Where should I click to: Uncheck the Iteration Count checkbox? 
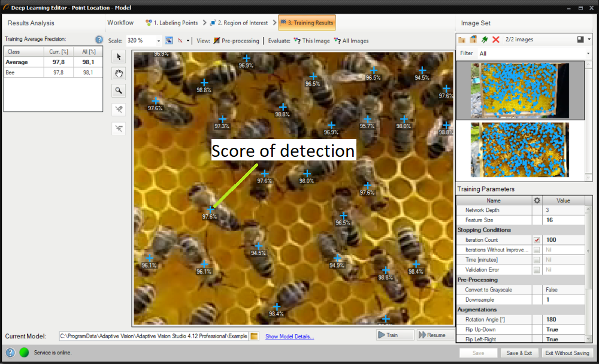click(x=537, y=240)
